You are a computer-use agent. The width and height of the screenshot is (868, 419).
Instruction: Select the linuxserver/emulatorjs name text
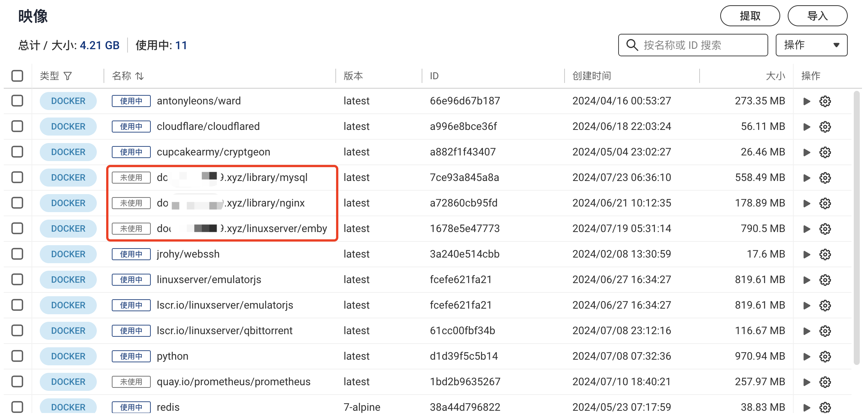pos(209,280)
